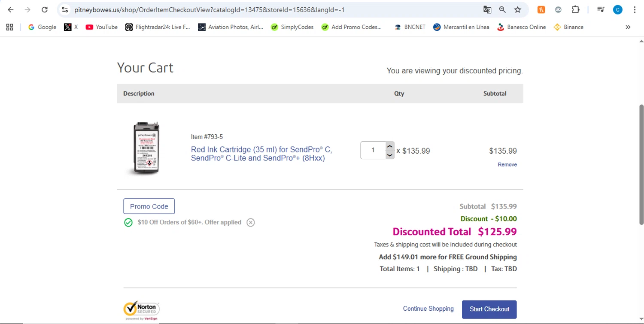Open the X bookmark
The image size is (644, 324).
coord(71,27)
